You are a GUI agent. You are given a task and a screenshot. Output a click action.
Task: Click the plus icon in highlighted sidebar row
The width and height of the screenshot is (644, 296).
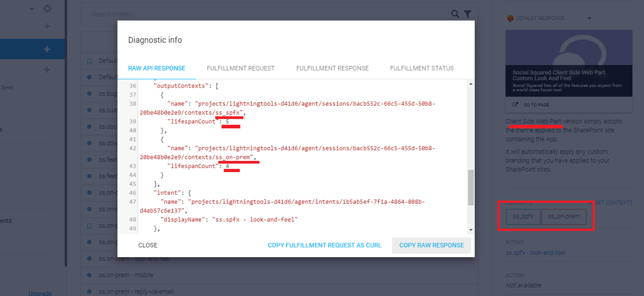click(47, 49)
